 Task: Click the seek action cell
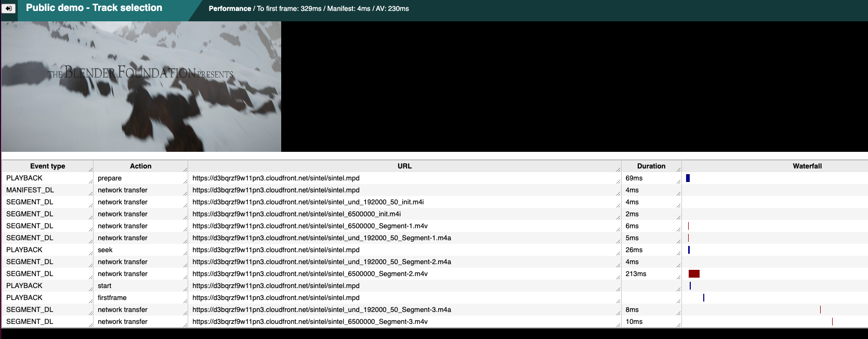tap(105, 250)
